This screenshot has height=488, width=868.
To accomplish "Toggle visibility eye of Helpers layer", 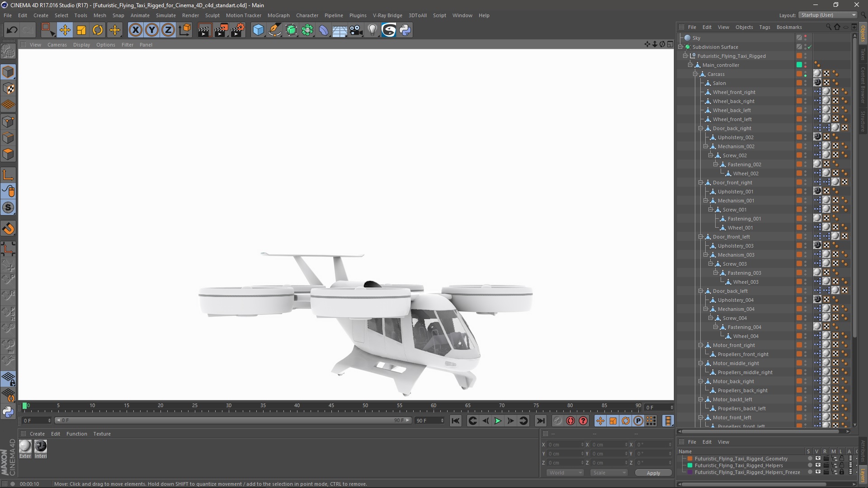I will pos(818,465).
